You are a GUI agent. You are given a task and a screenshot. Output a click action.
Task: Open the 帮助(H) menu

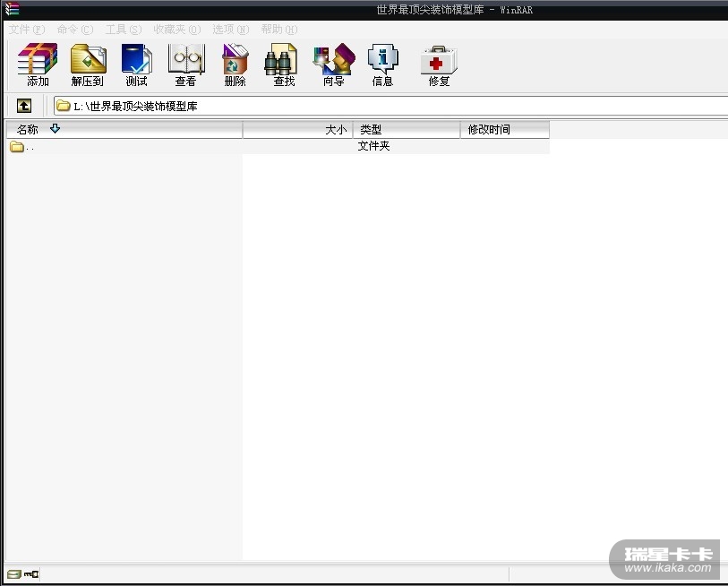279,30
